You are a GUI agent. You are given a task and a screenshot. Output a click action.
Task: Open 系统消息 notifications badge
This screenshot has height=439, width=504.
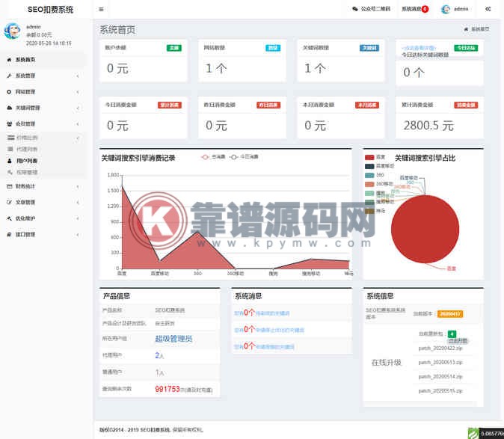point(425,9)
